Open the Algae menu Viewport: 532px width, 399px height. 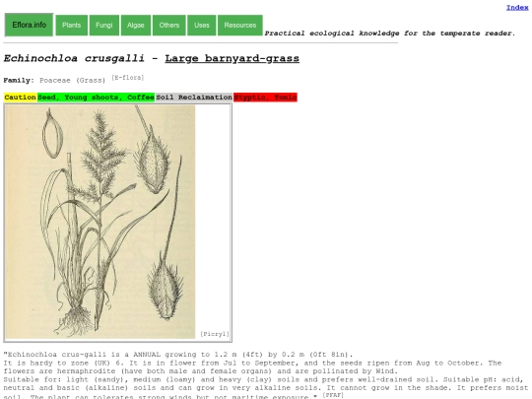pyautogui.click(x=136, y=25)
